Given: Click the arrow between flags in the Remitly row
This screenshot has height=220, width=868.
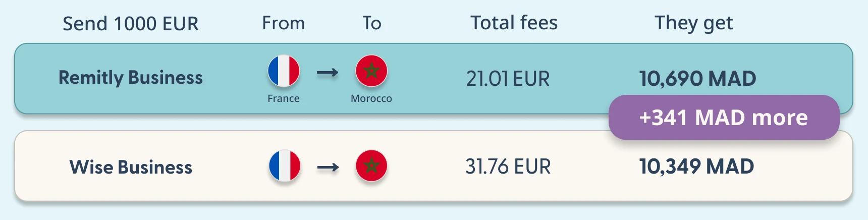Looking at the screenshot, I should click(328, 73).
